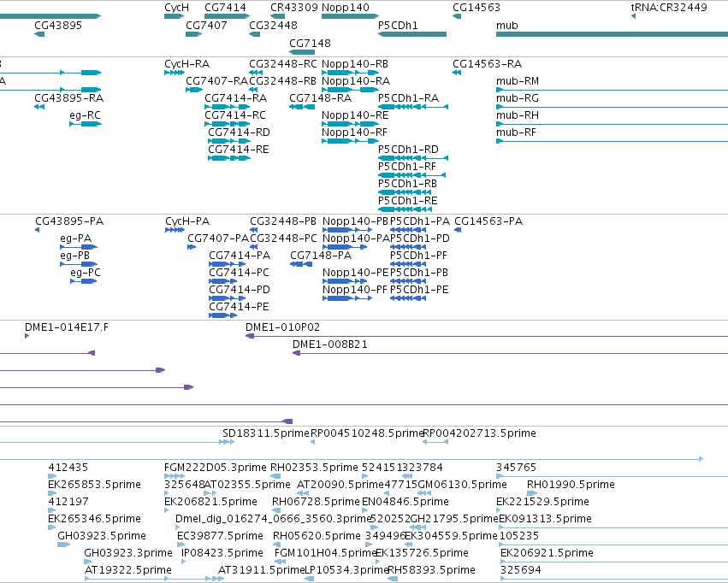This screenshot has height=583, width=728.
Task: Select the Nopp140-PB protein label
Action: [355, 221]
